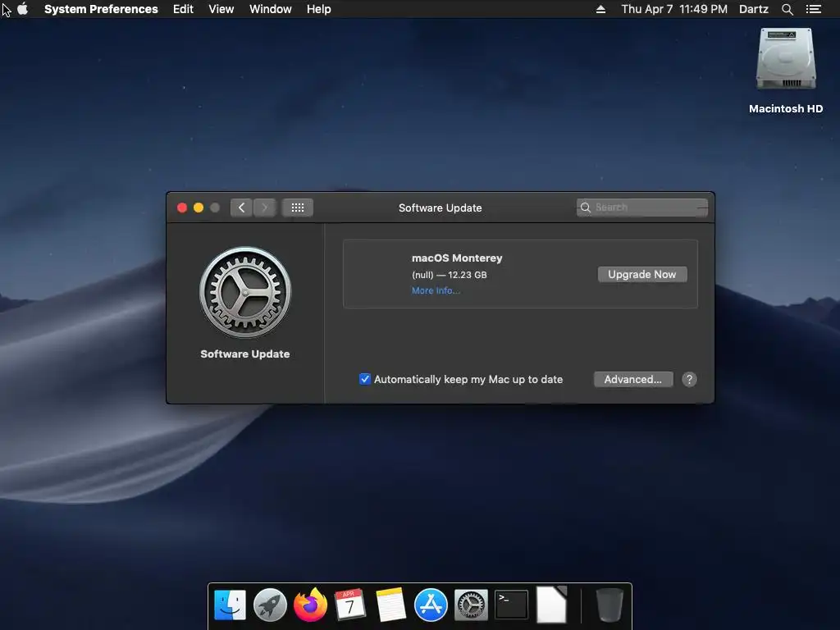The height and width of the screenshot is (630, 840).
Task: Open Notification Center list icon
Action: click(x=814, y=9)
